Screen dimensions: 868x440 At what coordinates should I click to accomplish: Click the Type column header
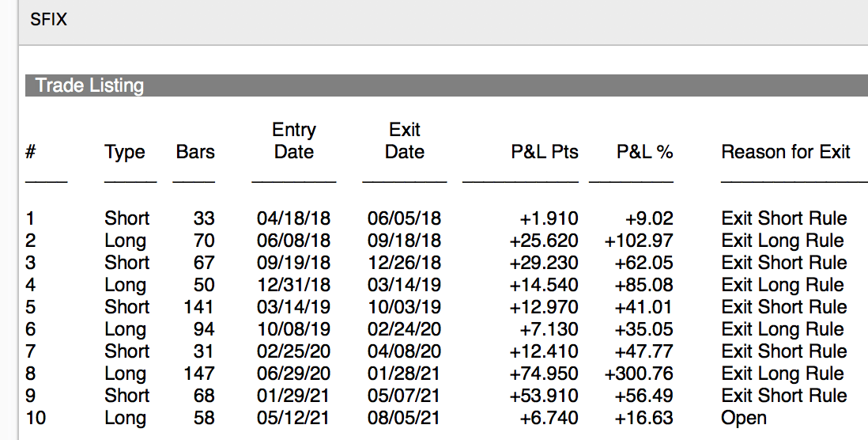[x=125, y=152]
